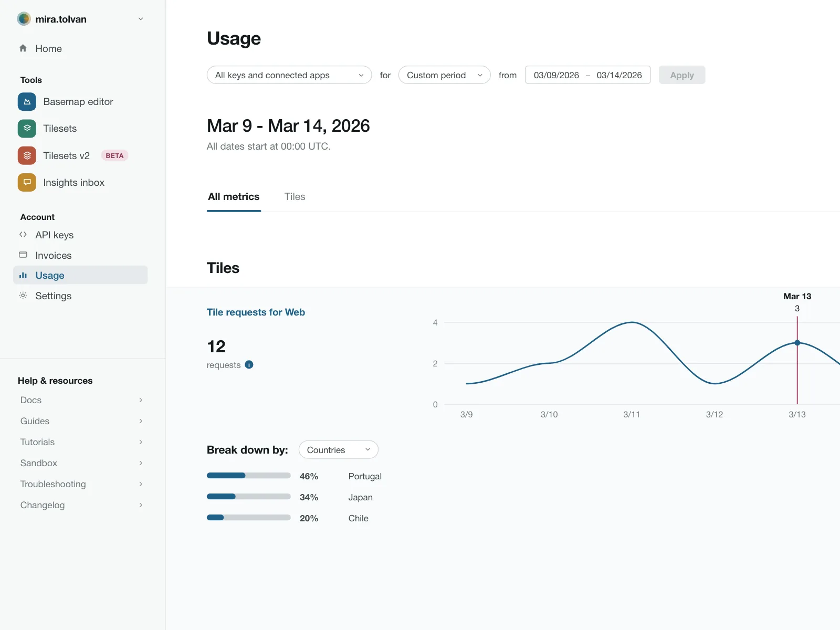Click the Mar 13 data point on chart
The image size is (840, 630).
click(797, 343)
